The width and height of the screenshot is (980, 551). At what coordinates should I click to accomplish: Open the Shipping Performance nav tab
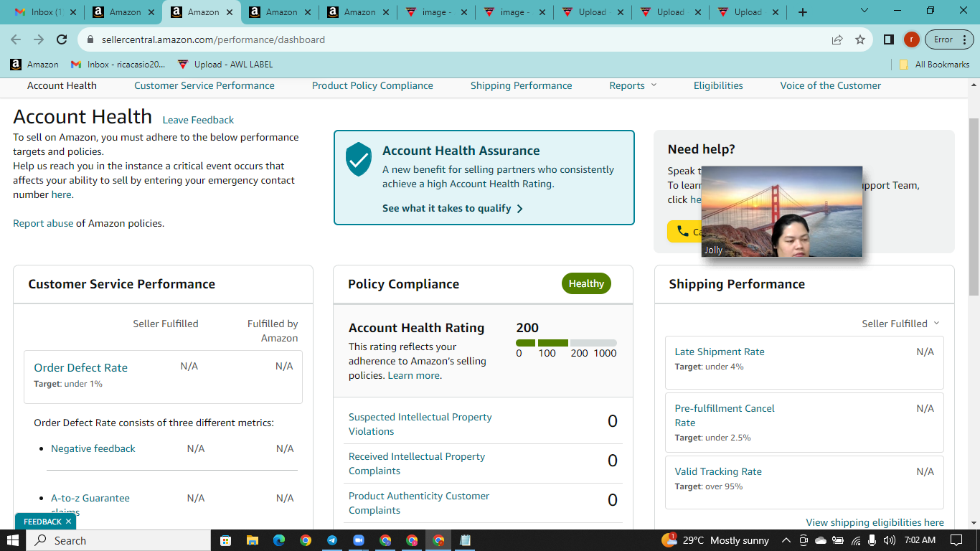[x=522, y=85]
